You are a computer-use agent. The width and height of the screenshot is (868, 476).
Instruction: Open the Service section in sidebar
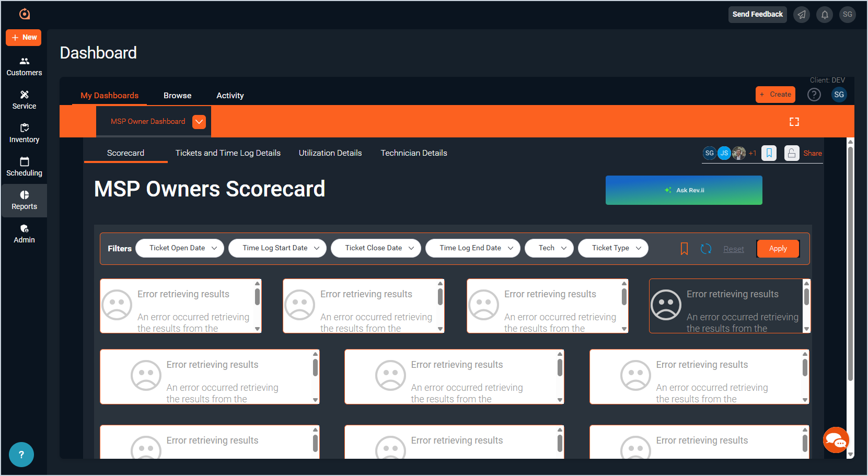pyautogui.click(x=24, y=100)
